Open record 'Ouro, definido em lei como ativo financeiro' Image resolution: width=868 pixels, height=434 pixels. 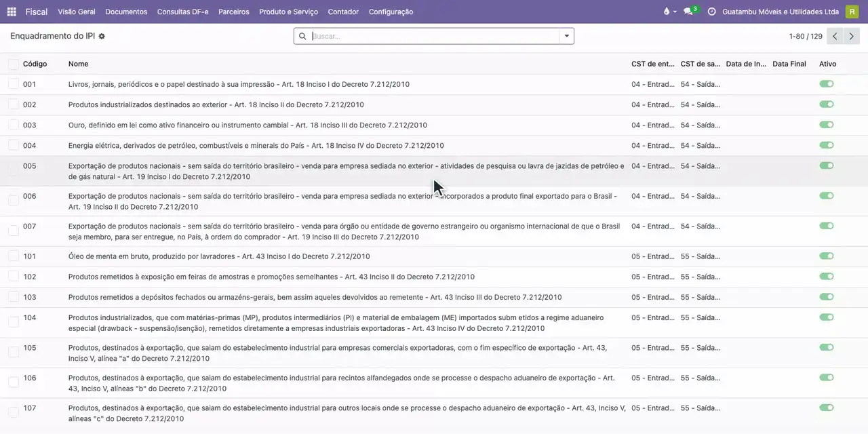[248, 125]
